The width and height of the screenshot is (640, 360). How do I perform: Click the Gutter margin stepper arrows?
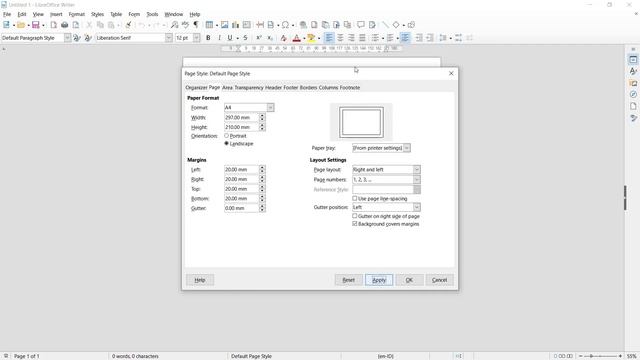(x=262, y=208)
